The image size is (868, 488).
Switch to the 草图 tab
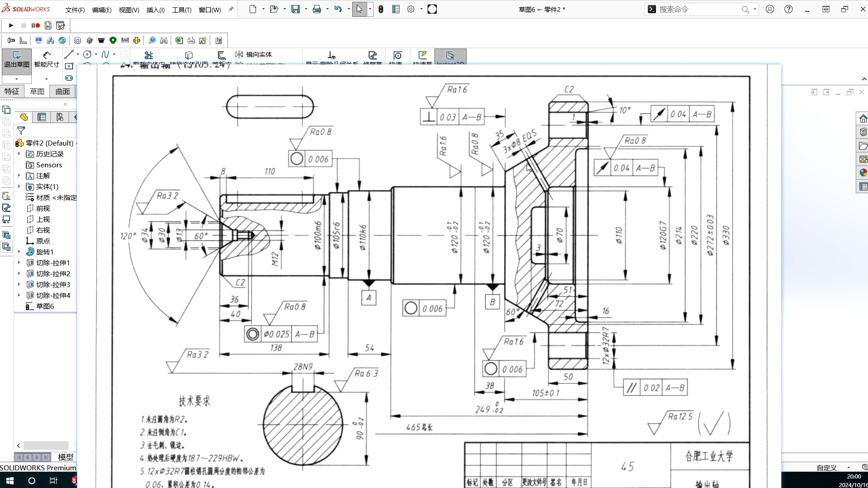(x=37, y=91)
